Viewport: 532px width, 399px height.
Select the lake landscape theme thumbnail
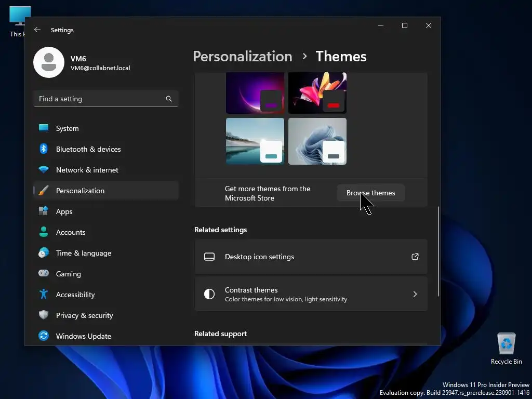click(x=255, y=141)
